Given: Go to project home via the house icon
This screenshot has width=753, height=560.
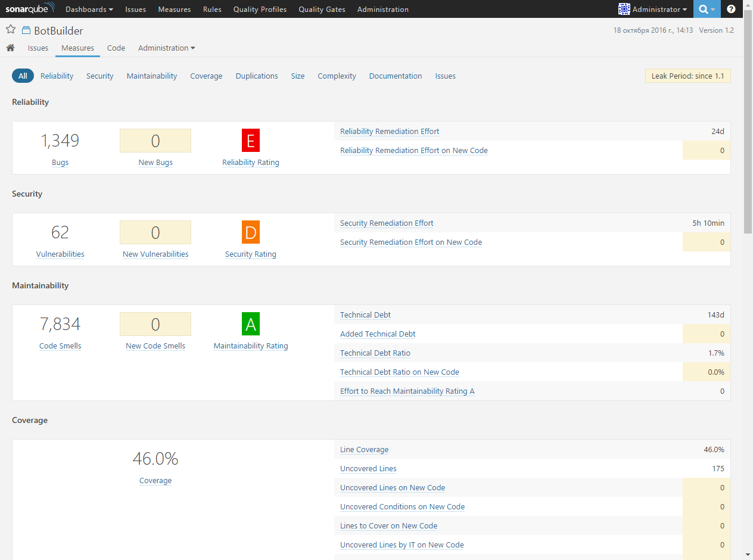Looking at the screenshot, I should point(10,48).
